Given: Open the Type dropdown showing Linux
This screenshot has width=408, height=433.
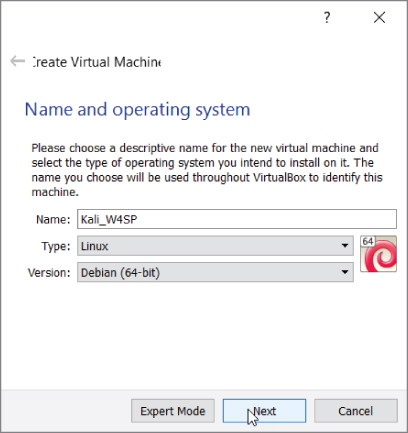Looking at the screenshot, I should point(215,246).
